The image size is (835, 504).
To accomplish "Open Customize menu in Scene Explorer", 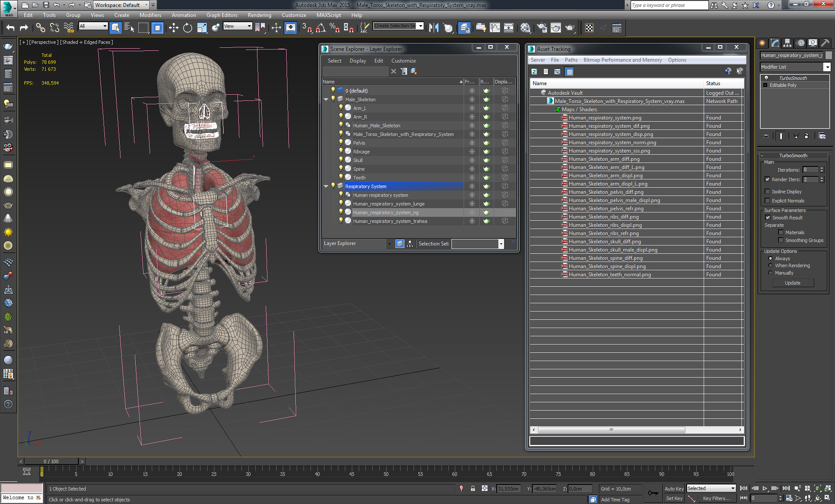I will point(404,61).
